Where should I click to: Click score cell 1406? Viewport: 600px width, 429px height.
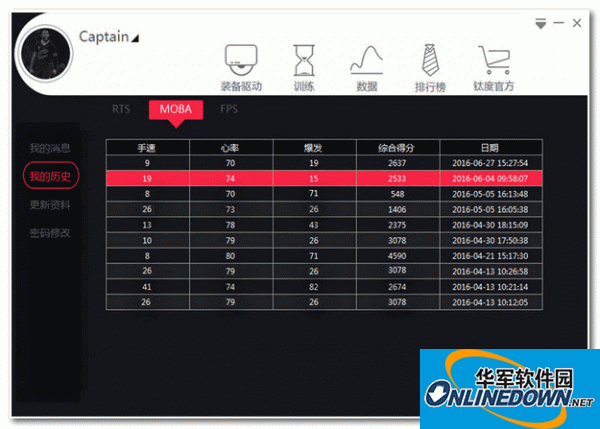pos(398,209)
